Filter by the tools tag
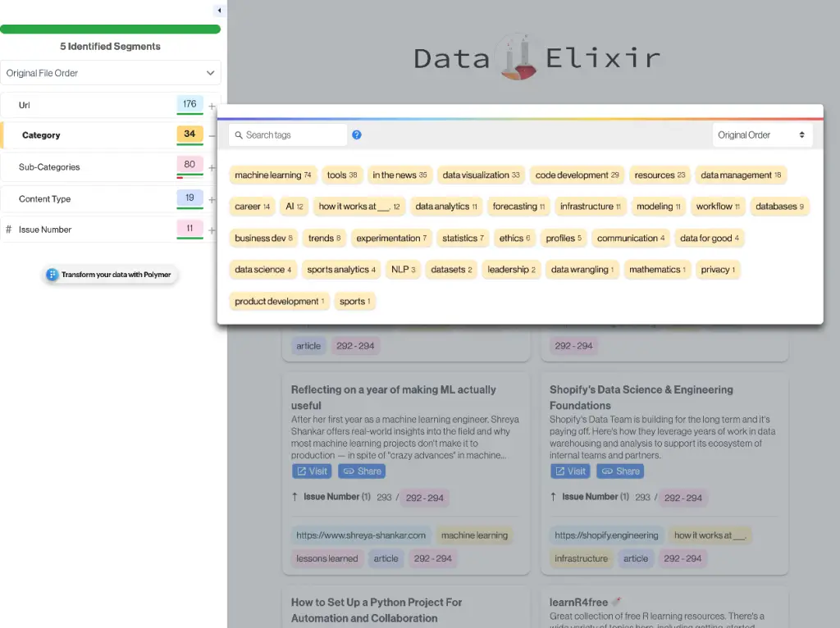This screenshot has width=840, height=628. point(342,175)
